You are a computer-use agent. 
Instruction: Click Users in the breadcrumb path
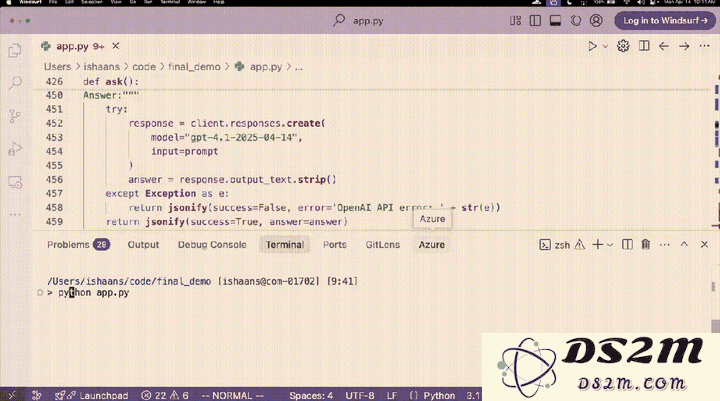tap(57, 67)
